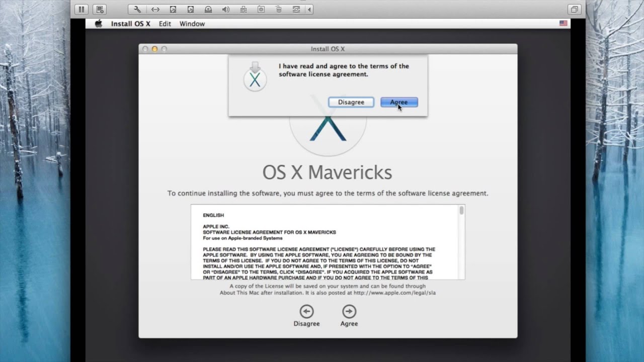Click the installer icon in the dialog sheet
This screenshot has height=362, width=644.
[255, 77]
